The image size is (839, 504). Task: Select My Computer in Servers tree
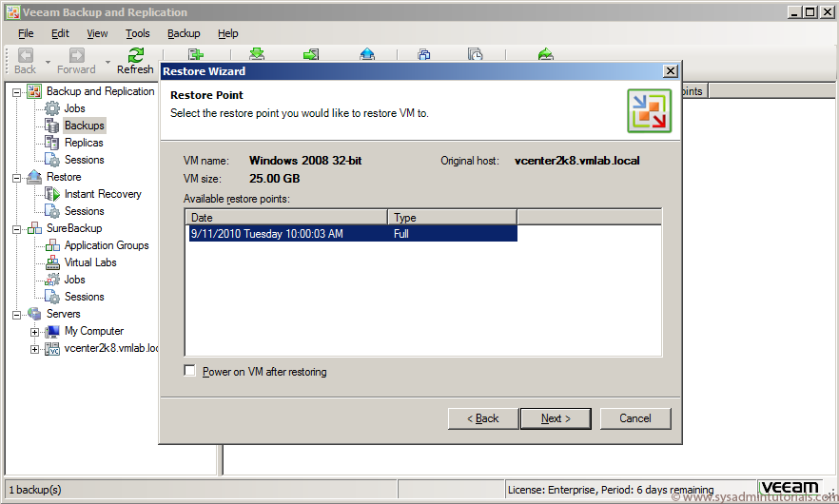[x=93, y=331]
